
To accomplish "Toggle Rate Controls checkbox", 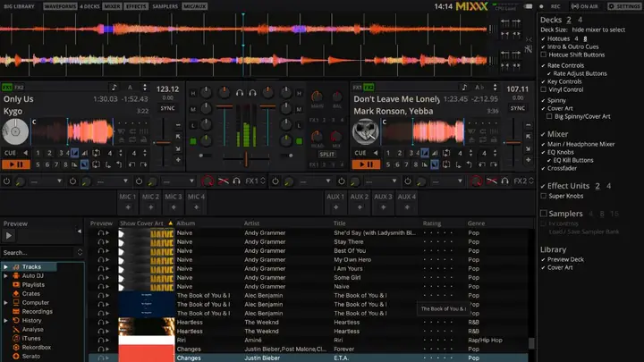I will [x=544, y=65].
